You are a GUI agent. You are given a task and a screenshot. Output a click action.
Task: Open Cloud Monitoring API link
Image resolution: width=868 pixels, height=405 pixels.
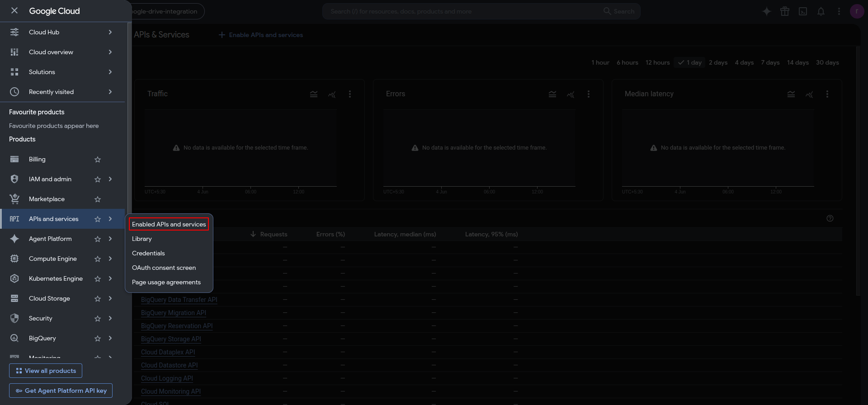point(171,391)
